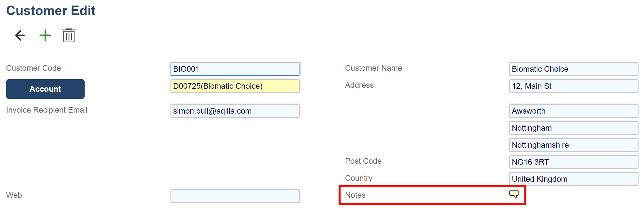The width and height of the screenshot is (644, 220).
Task: Click the Customer Edit page heading
Action: (51, 11)
